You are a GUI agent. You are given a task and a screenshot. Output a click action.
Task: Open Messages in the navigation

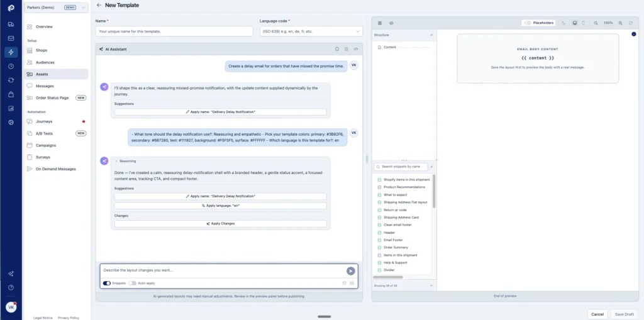[56, 86]
